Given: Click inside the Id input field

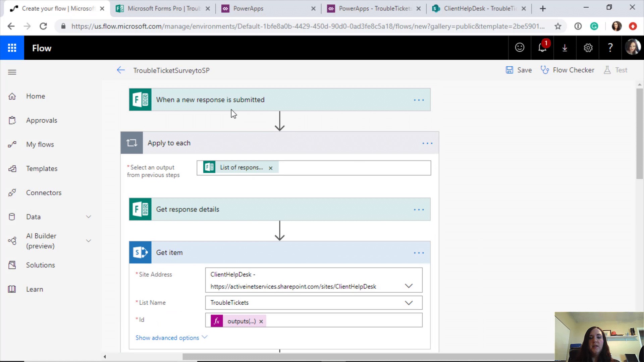Looking at the screenshot, I should [x=314, y=320].
